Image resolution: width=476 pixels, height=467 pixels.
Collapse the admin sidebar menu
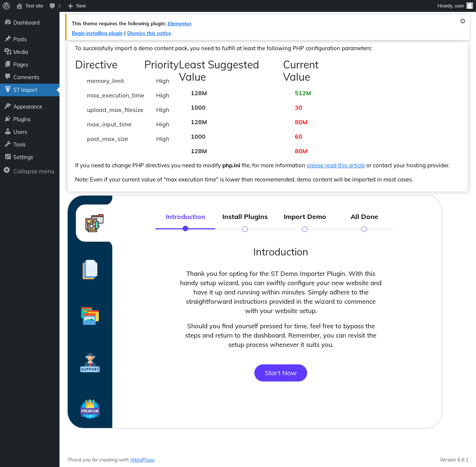(x=30, y=171)
